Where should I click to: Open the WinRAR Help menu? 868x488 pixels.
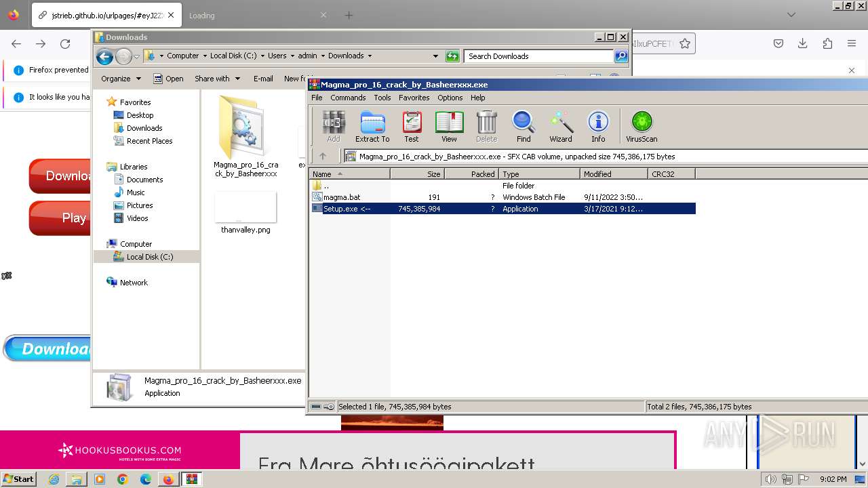tap(478, 98)
